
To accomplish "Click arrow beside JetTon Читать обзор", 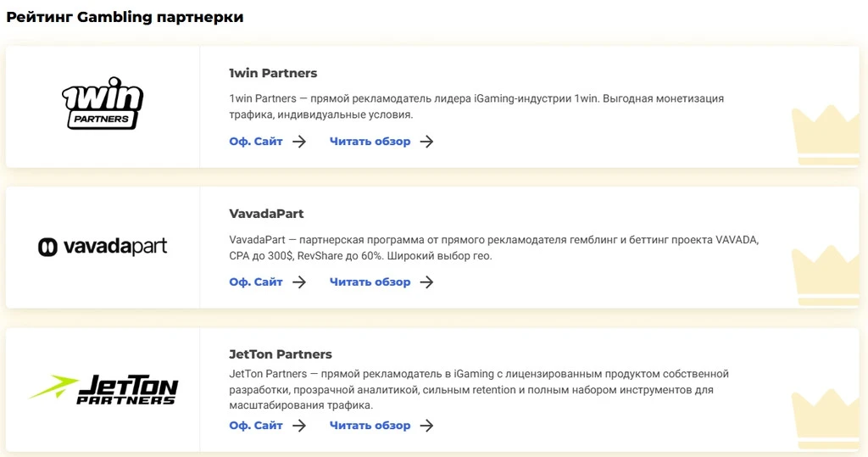I will pos(426,426).
